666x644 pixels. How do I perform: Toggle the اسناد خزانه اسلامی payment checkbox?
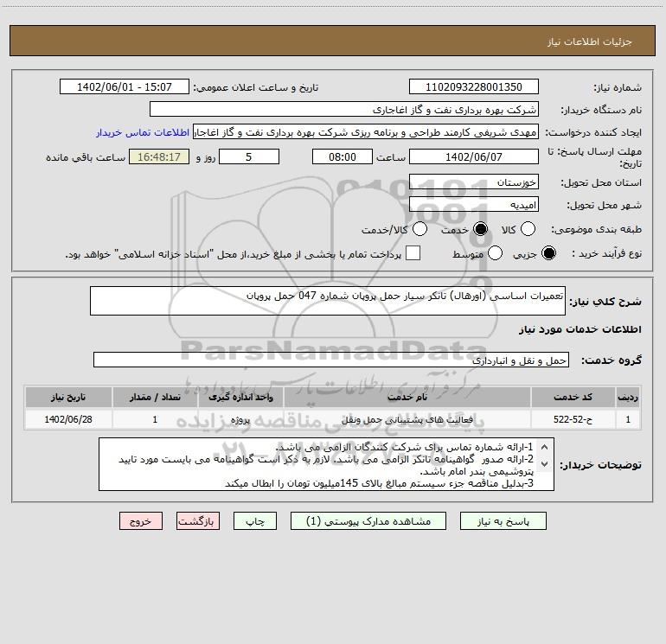(x=413, y=253)
